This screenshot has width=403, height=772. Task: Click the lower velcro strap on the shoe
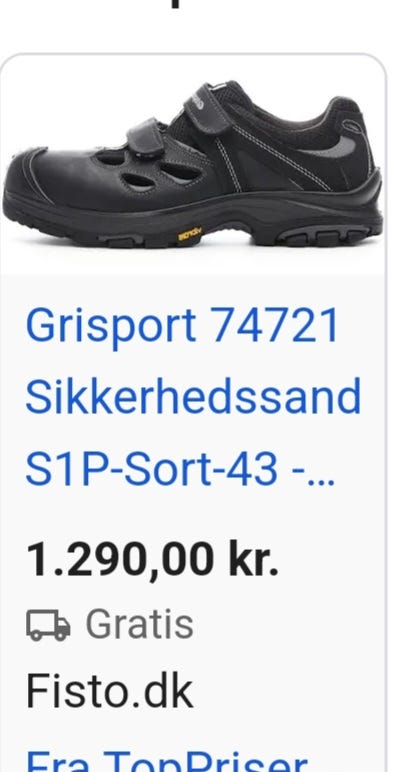(146, 138)
